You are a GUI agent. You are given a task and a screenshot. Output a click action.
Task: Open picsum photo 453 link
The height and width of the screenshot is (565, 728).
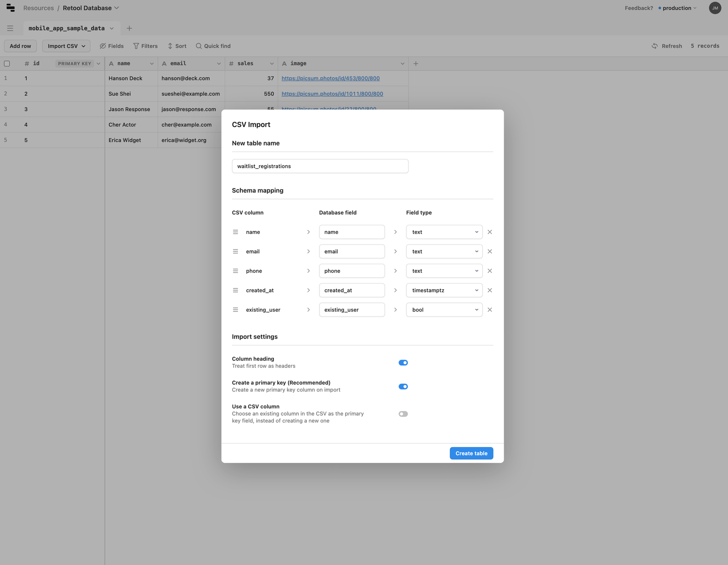(x=331, y=78)
